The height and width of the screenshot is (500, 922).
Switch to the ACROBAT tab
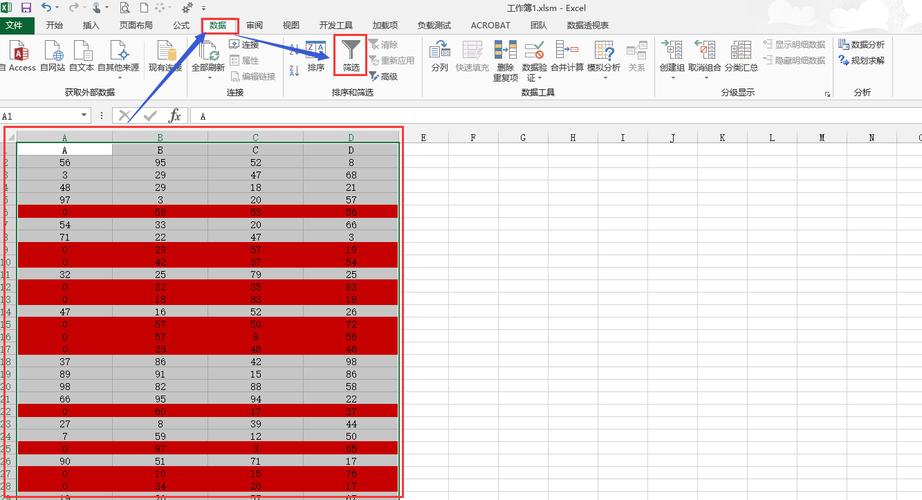[x=490, y=25]
